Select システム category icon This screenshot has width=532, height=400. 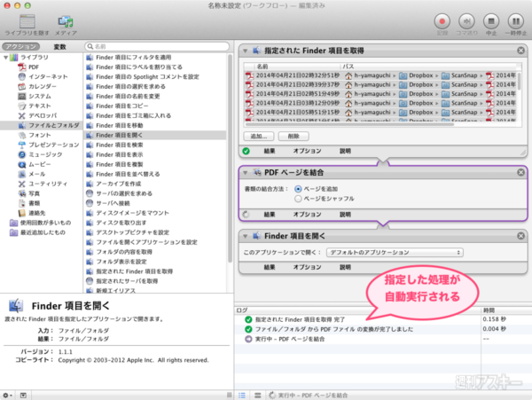click(21, 96)
